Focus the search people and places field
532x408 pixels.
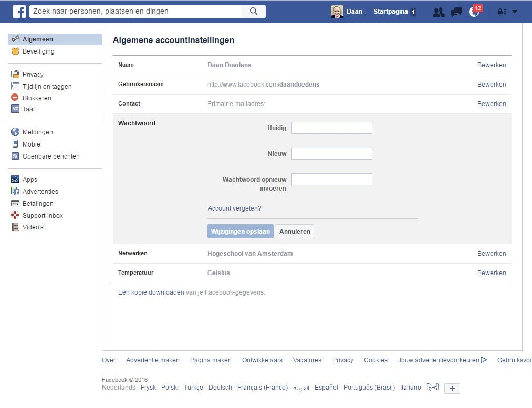135,11
